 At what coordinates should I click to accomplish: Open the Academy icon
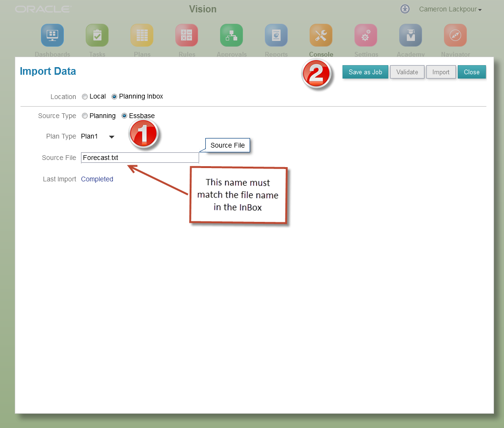[411, 35]
